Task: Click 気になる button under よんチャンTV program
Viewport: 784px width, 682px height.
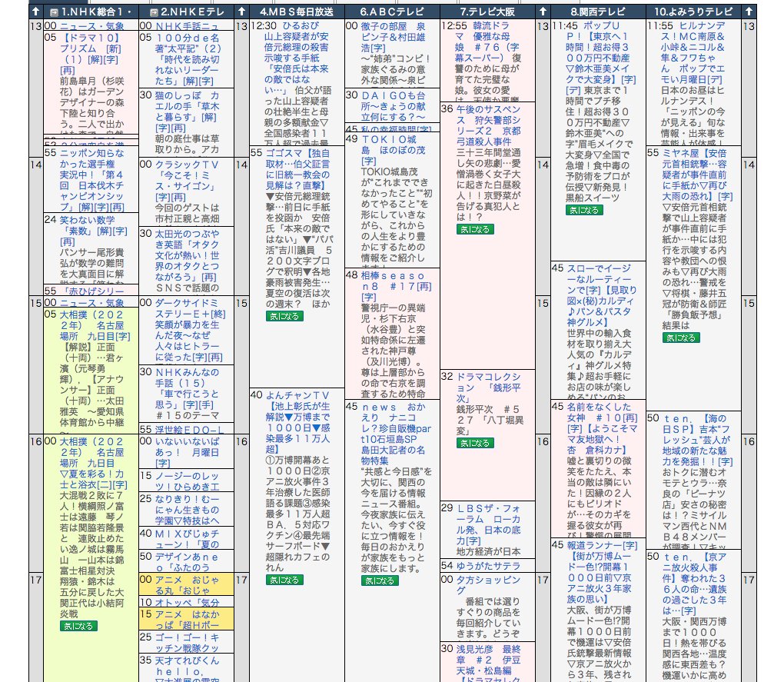Action: [284, 580]
